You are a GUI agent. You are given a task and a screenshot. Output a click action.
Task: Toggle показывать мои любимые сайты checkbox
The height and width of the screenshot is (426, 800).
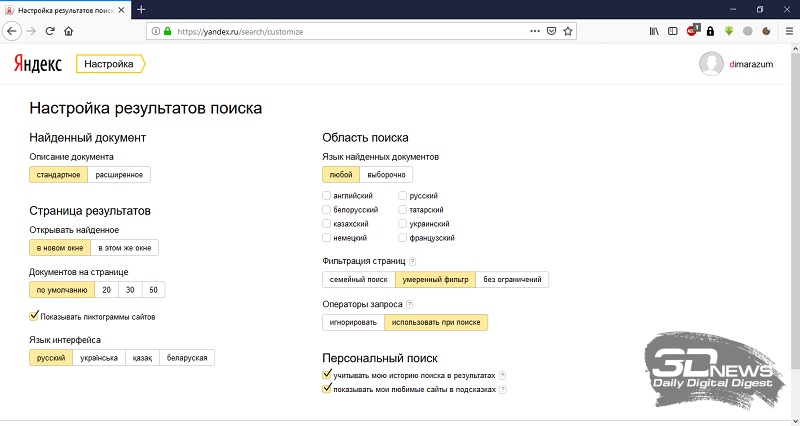click(x=327, y=389)
